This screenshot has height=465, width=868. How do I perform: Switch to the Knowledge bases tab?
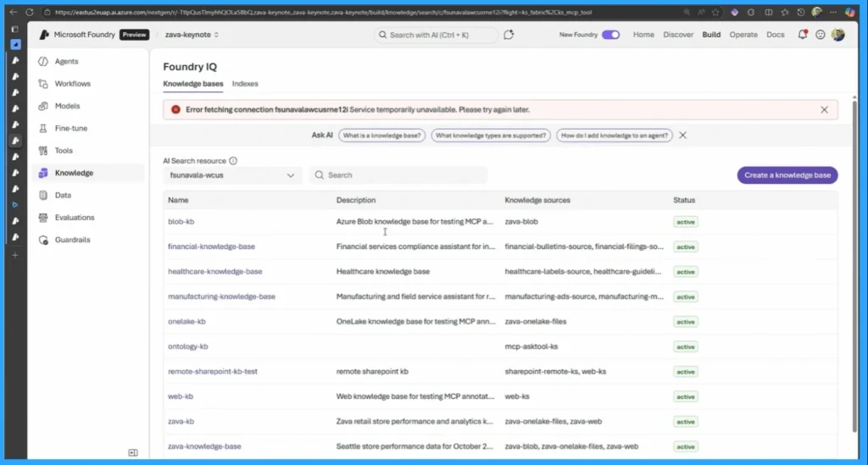[x=193, y=84]
